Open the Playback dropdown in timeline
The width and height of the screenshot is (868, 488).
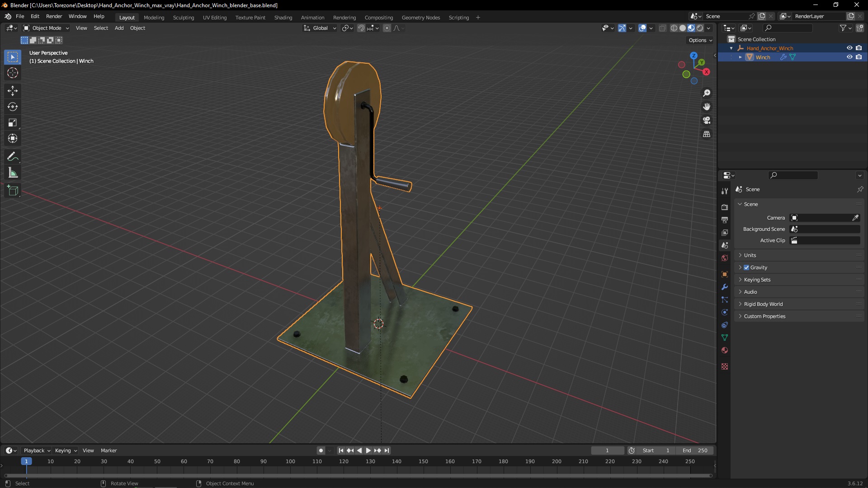click(37, 450)
